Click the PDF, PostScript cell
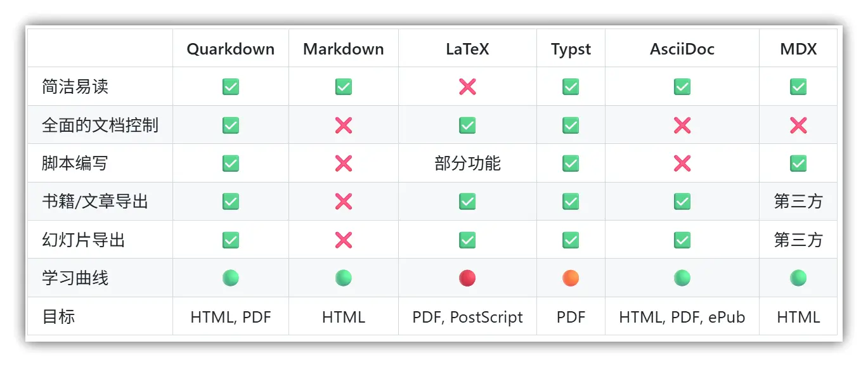 click(x=467, y=317)
